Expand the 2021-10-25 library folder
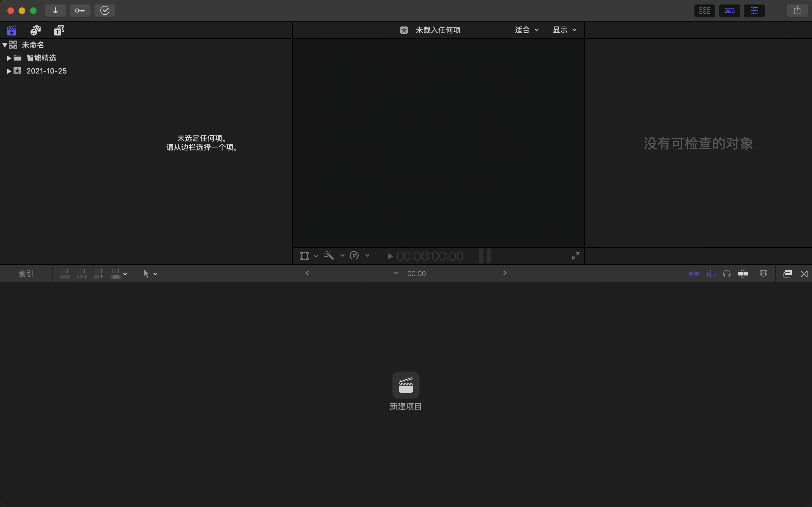The height and width of the screenshot is (507, 812). tap(8, 71)
